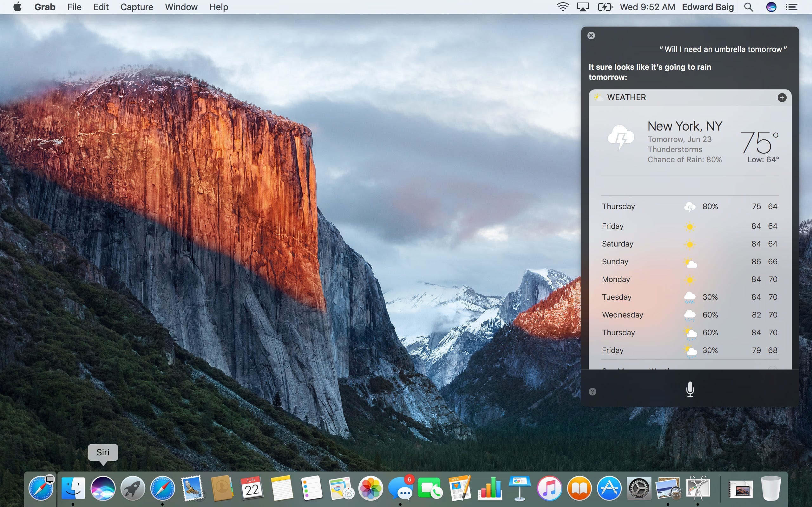Launch Photos from the Dock
812x507 pixels.
370,488
